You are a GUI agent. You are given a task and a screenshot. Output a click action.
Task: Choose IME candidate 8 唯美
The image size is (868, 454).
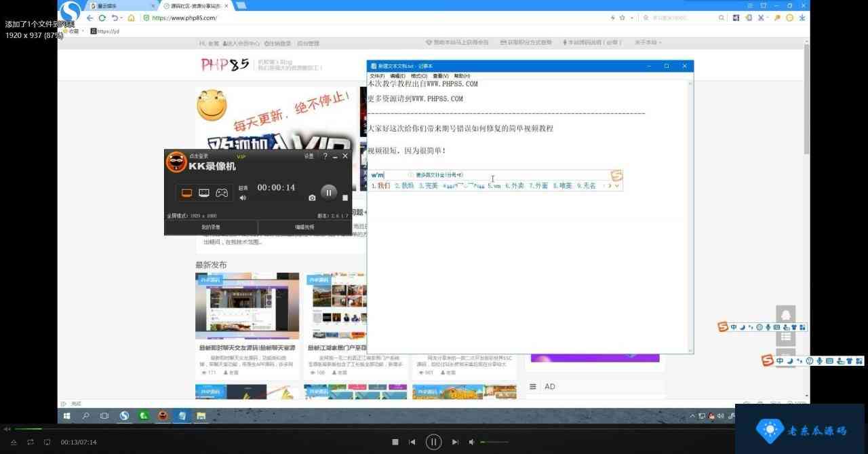562,185
